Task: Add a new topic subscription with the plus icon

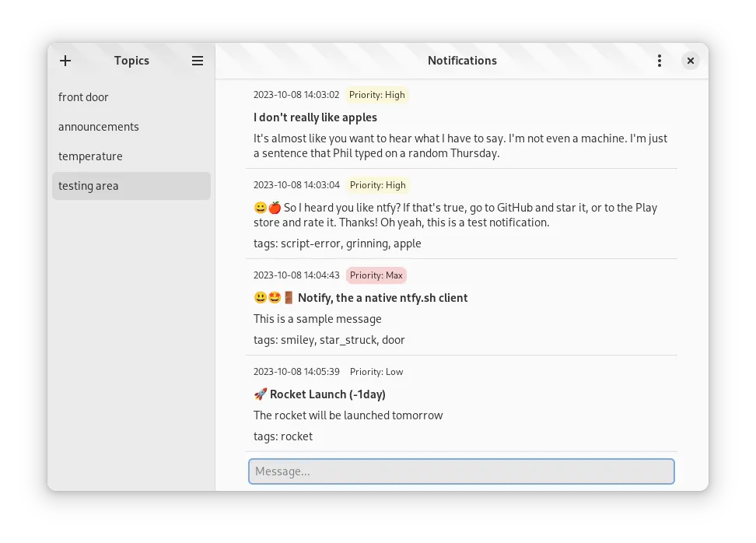Action: pos(65,61)
